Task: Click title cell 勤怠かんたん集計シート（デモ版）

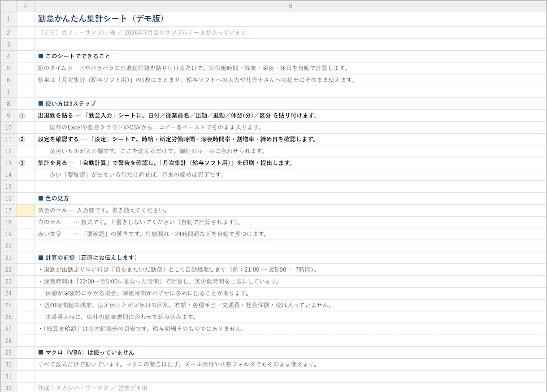Action: (291, 19)
